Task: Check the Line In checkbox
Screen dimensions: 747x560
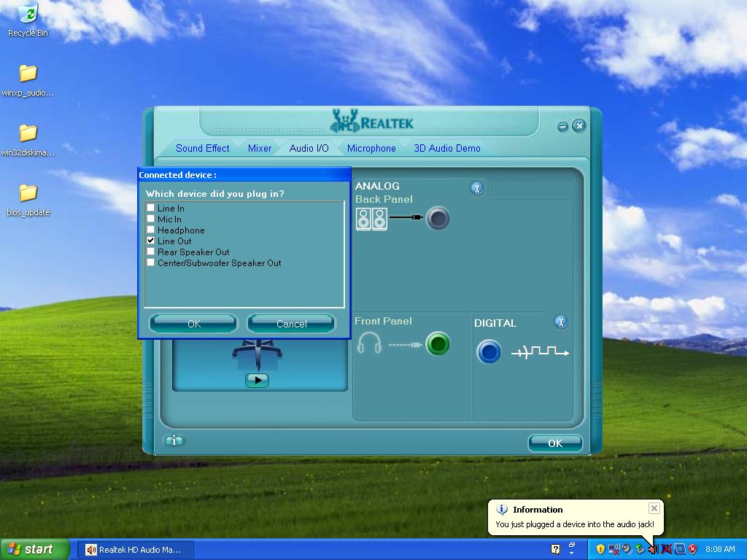Action: tap(150, 208)
